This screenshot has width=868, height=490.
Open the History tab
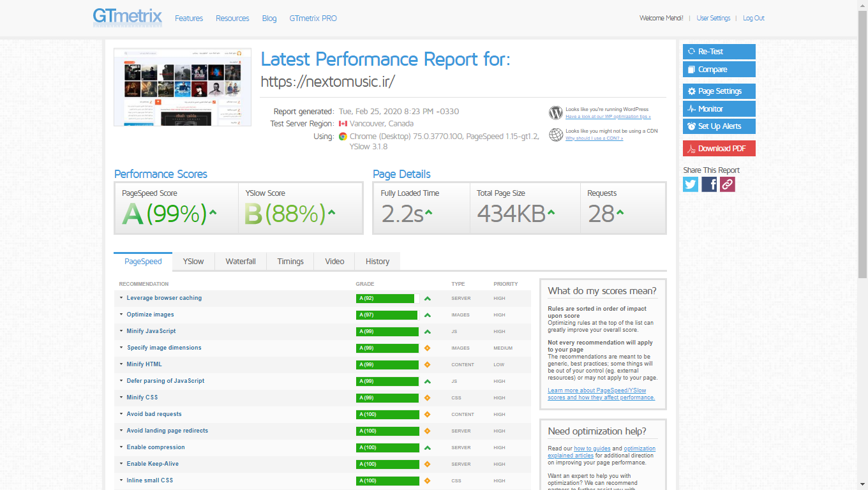(x=377, y=262)
